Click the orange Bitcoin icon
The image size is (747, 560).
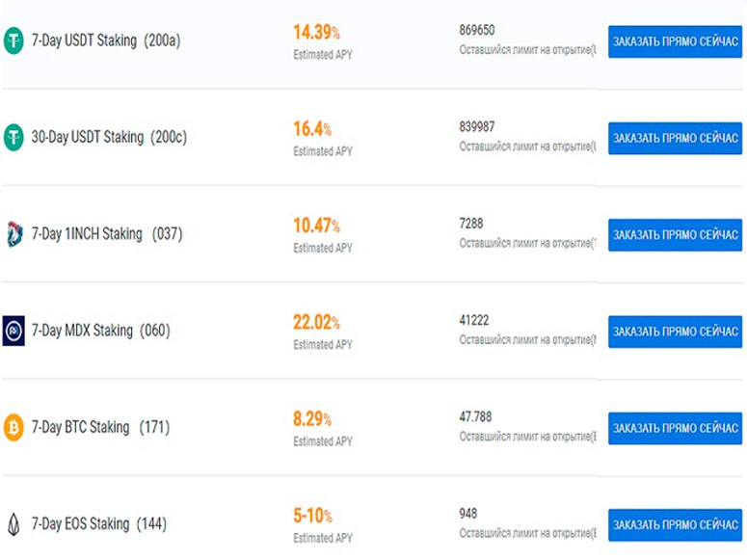click(x=13, y=427)
